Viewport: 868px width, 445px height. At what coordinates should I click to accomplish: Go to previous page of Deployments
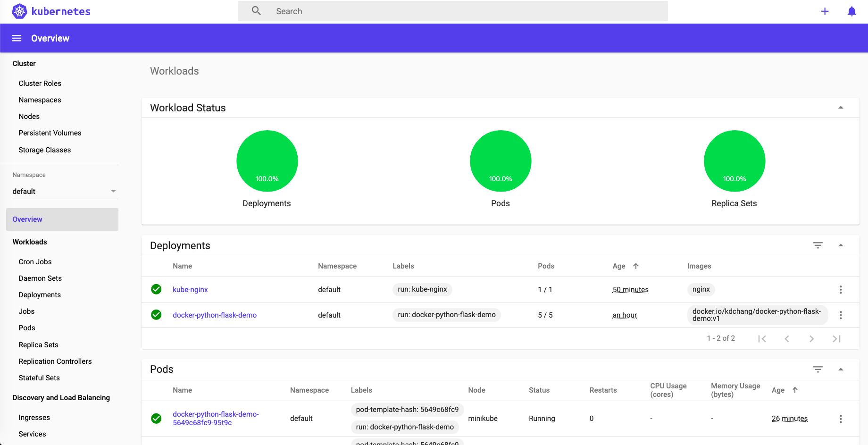787,339
